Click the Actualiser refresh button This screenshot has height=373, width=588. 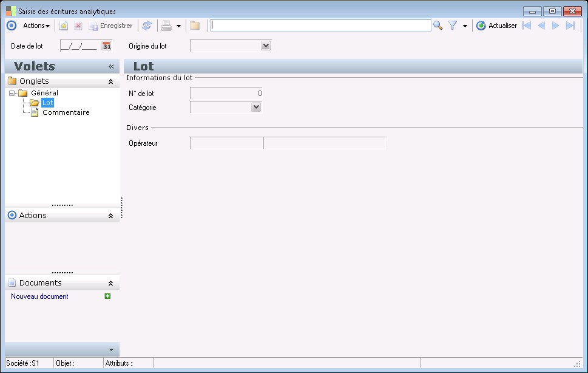pos(496,26)
